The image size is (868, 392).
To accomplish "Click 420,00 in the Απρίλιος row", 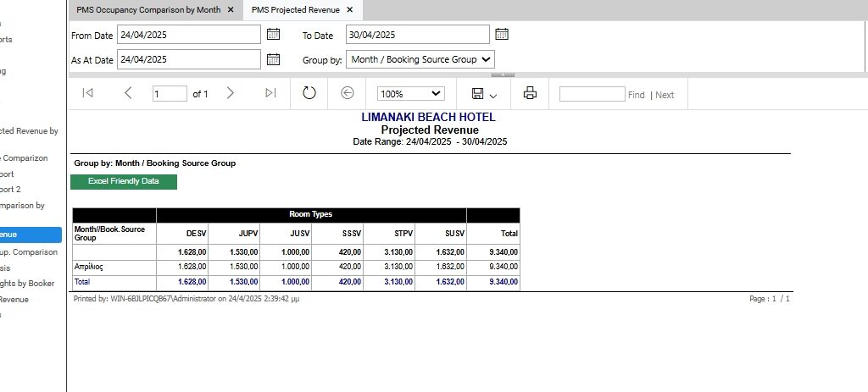I will click(350, 267).
